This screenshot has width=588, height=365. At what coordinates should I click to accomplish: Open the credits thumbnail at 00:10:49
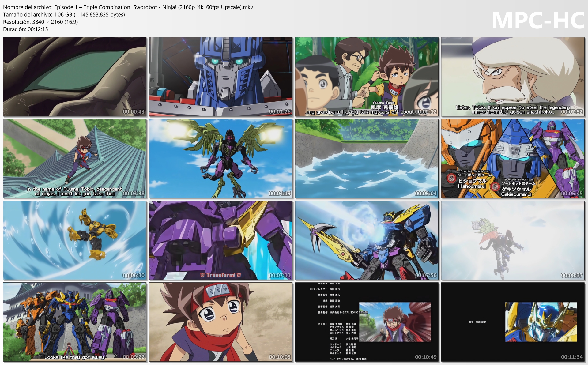click(x=367, y=322)
